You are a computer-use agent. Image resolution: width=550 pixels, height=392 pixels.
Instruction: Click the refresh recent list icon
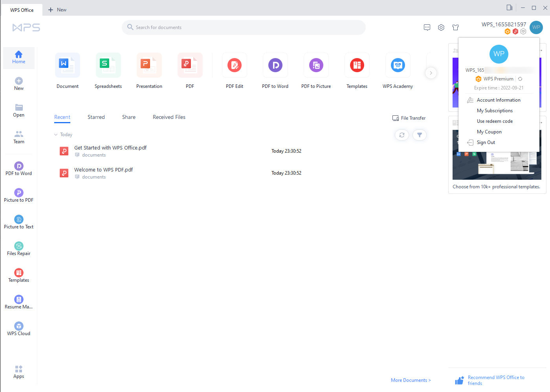tap(402, 135)
